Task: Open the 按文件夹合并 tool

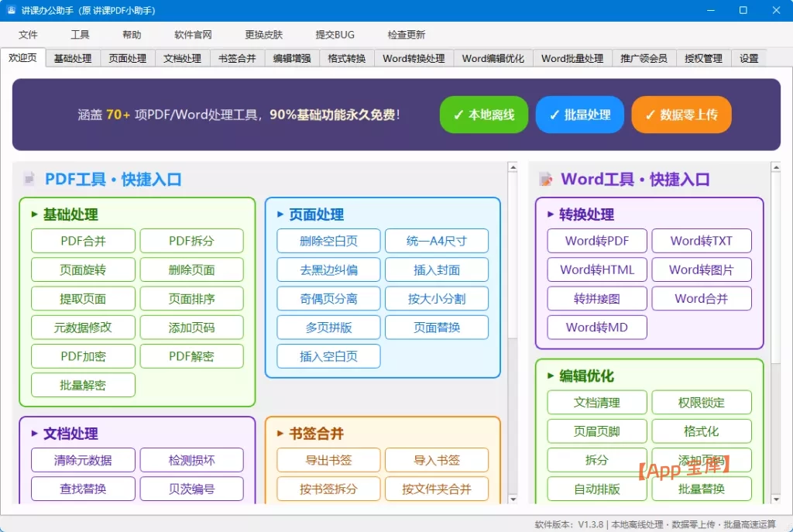Action: (x=437, y=489)
